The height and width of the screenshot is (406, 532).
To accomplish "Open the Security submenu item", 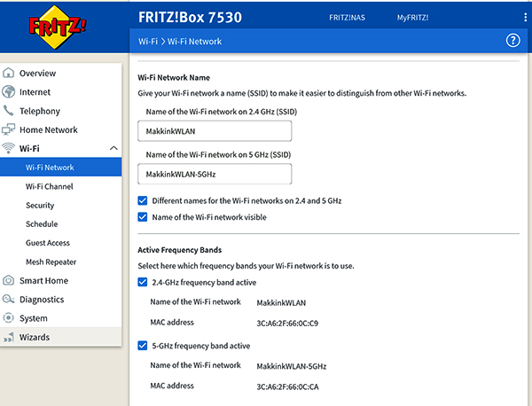I will [40, 205].
